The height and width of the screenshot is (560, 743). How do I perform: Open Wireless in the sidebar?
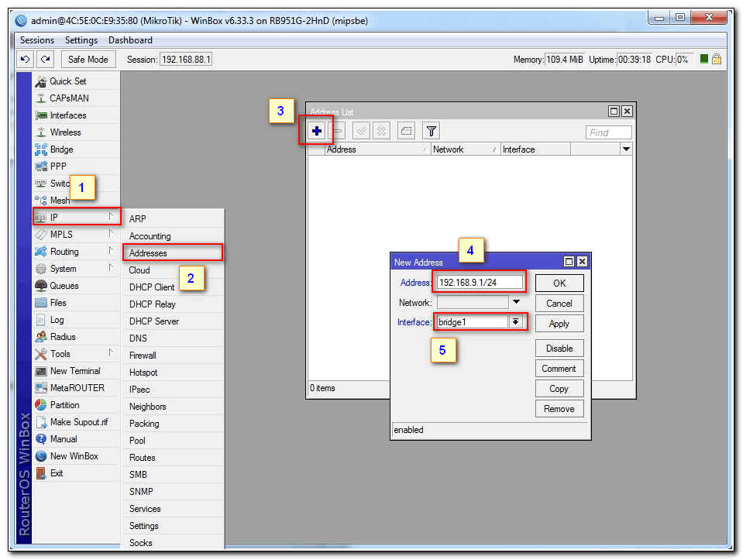pyautogui.click(x=76, y=132)
